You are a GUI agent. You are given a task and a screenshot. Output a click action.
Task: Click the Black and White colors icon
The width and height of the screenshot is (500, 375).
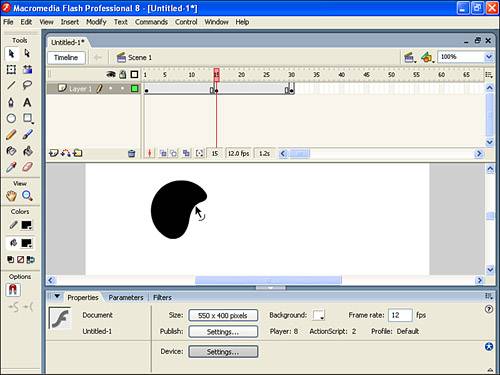tap(11, 260)
